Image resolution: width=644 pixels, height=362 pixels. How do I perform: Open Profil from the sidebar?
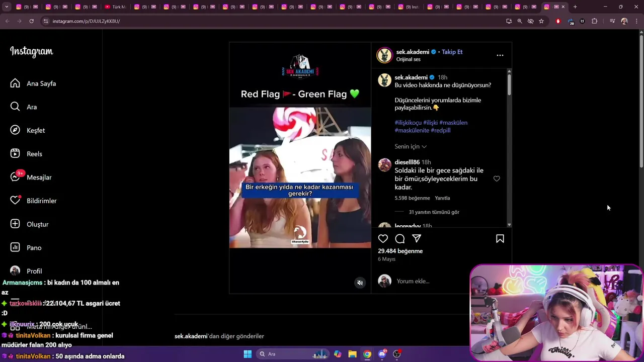pos(26,271)
